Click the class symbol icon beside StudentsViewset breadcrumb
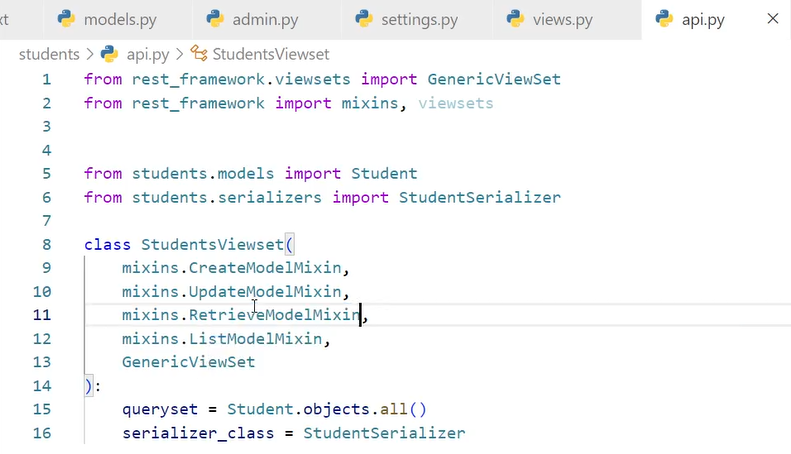791x454 pixels. 198,54
